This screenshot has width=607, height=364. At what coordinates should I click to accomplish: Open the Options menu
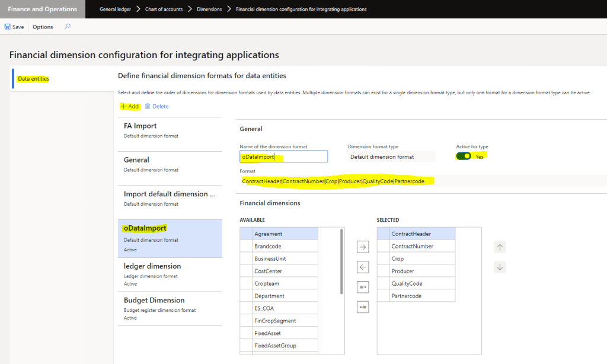(42, 26)
